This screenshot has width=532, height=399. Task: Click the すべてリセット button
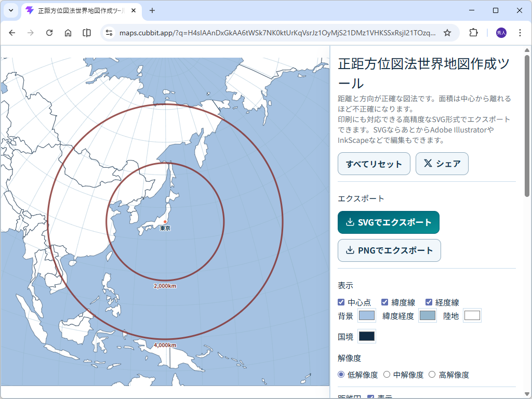tap(374, 164)
